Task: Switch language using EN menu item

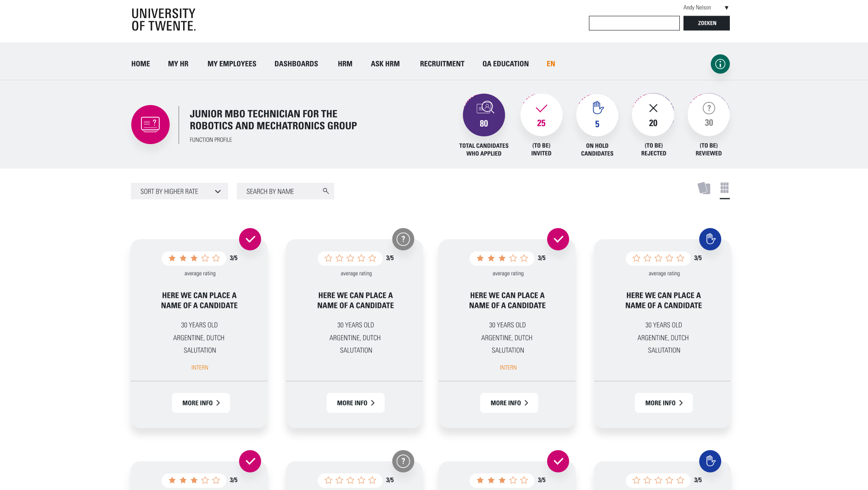Action: coord(550,64)
